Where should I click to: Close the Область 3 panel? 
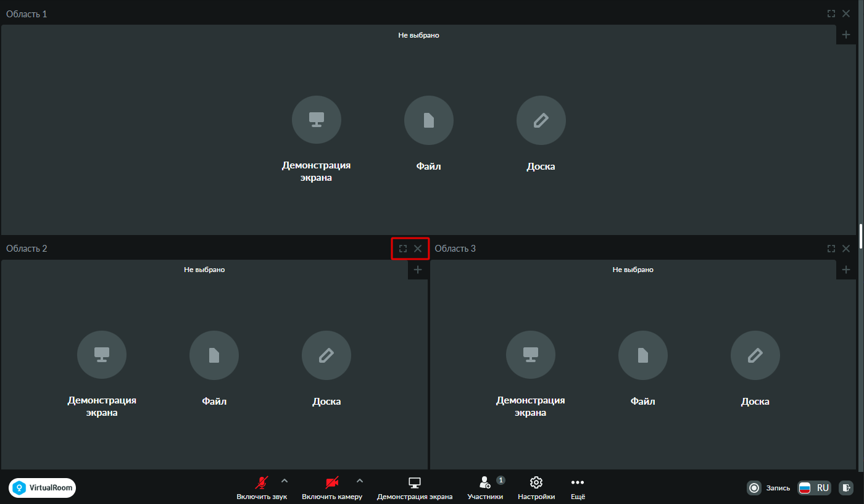coord(846,249)
